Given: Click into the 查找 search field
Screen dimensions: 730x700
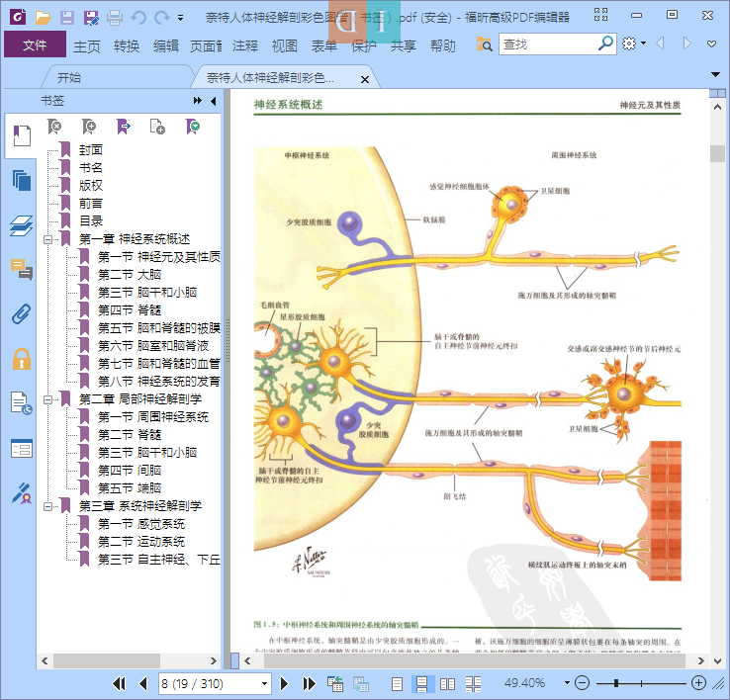Looking at the screenshot, I should point(548,44).
